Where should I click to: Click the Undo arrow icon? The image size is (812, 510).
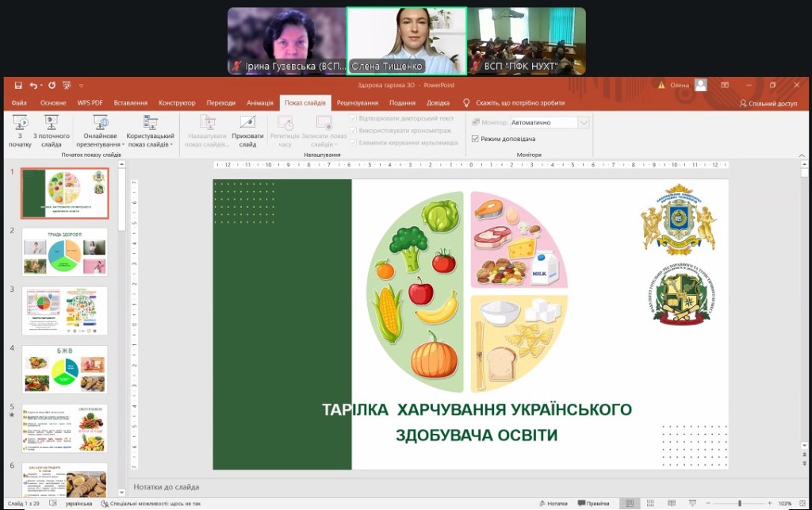click(33, 85)
